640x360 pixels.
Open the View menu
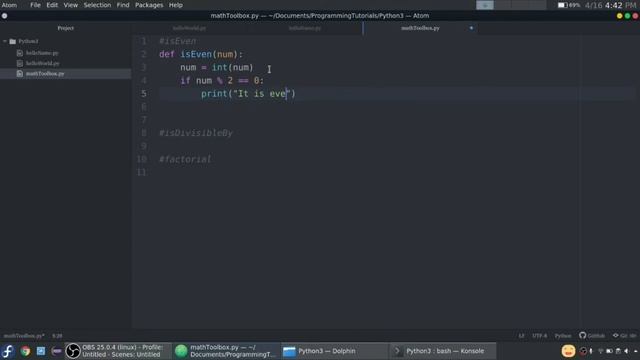coord(71,5)
